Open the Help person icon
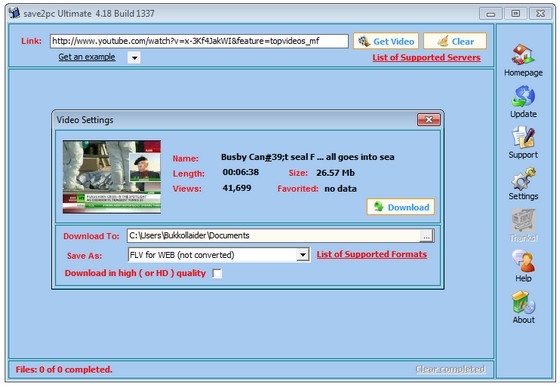Viewport: 560px width, 387px height. tap(523, 261)
